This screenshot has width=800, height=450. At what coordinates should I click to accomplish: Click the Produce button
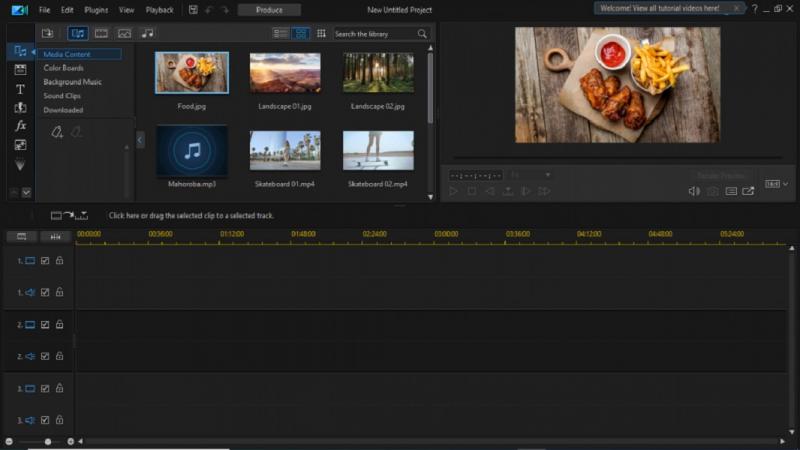tap(269, 10)
